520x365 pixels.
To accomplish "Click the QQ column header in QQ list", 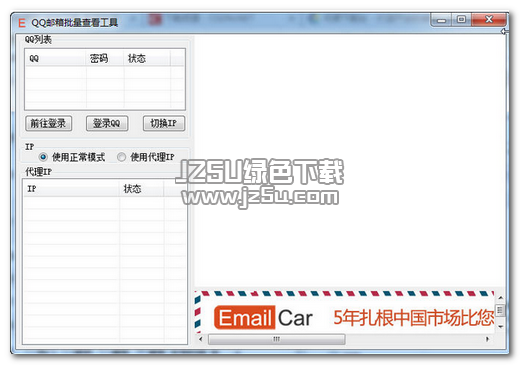I will (55, 59).
